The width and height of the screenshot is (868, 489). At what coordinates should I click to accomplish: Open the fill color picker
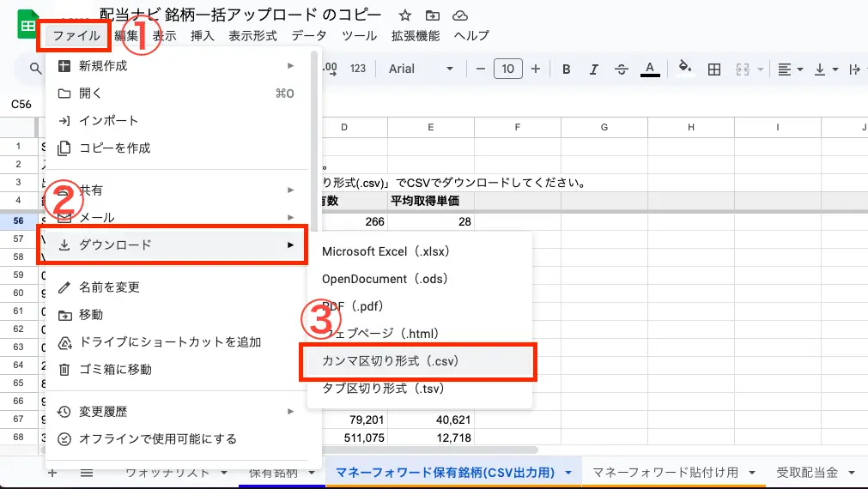click(685, 68)
